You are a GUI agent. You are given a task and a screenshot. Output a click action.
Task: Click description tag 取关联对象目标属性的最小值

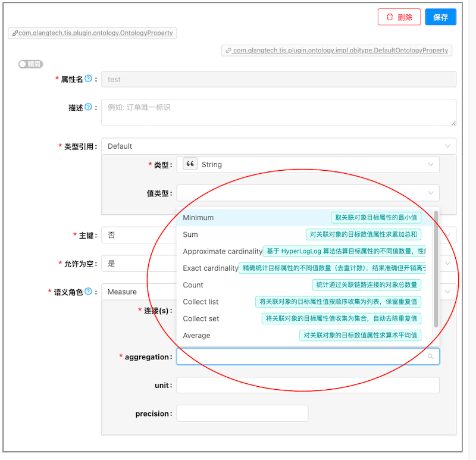[376, 217]
